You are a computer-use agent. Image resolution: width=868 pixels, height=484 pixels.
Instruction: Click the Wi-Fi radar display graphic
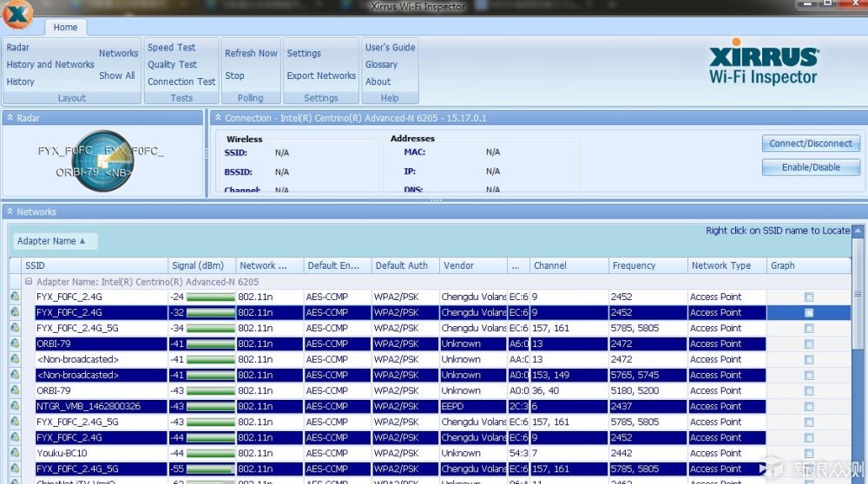point(103,160)
